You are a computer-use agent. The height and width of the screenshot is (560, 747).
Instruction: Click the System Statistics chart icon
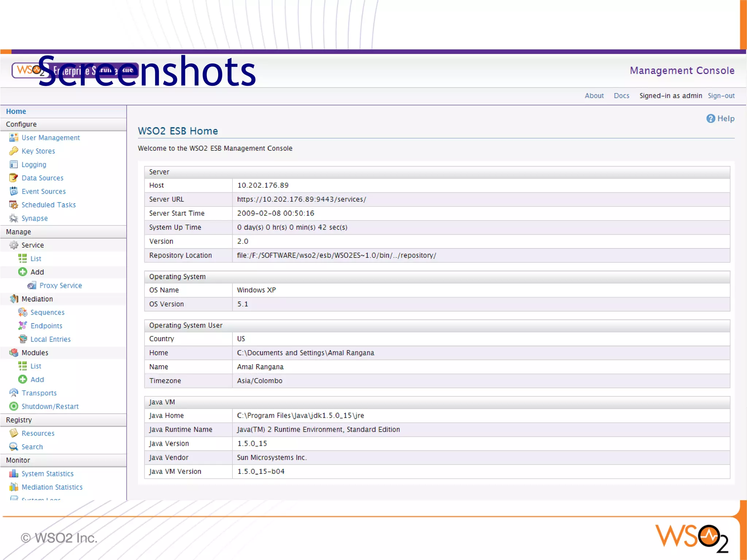pos(13,474)
